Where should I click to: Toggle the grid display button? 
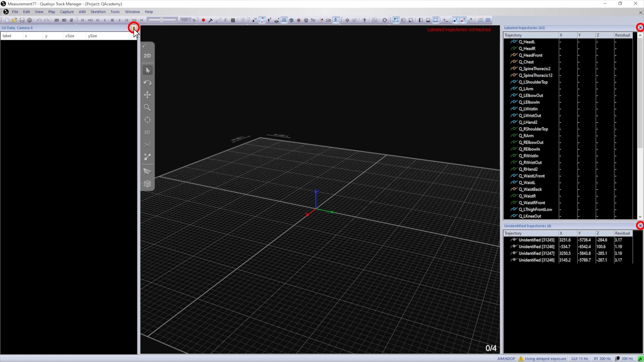tap(284, 20)
